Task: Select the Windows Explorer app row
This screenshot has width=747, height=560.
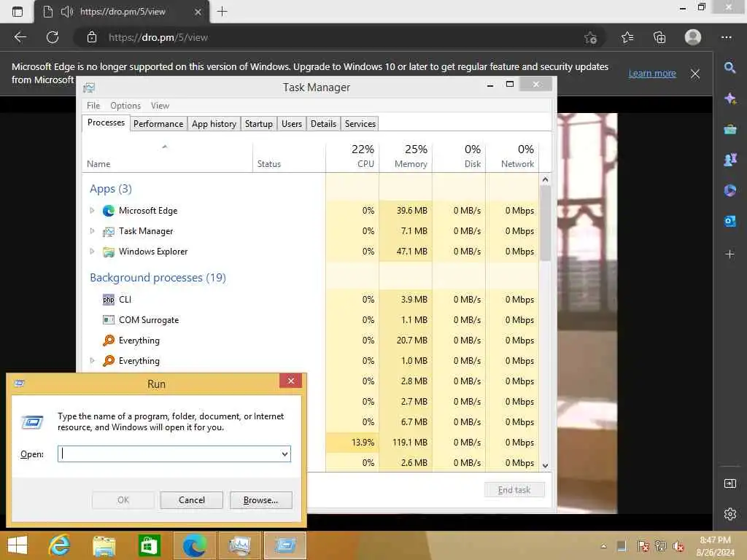Action: pos(311,252)
